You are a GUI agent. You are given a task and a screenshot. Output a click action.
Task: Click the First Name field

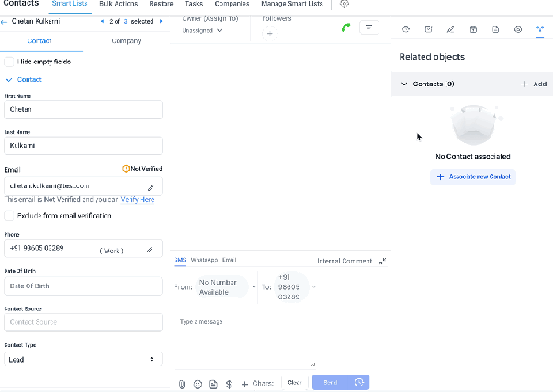pyautogui.click(x=84, y=109)
